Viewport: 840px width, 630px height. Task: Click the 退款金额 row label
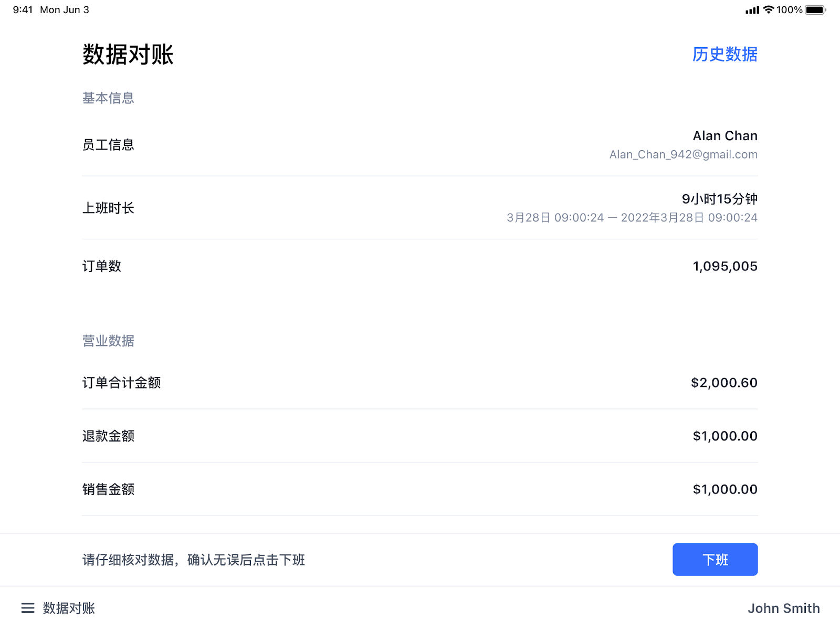[108, 436]
